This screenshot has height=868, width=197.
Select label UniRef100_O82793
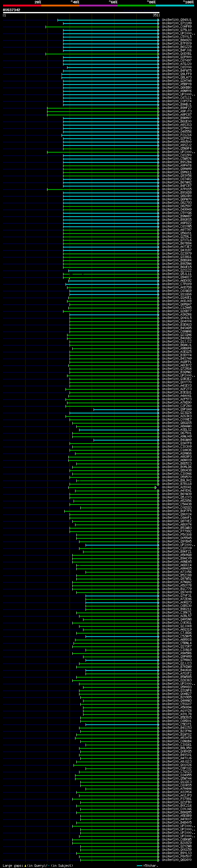pos(177,203)
